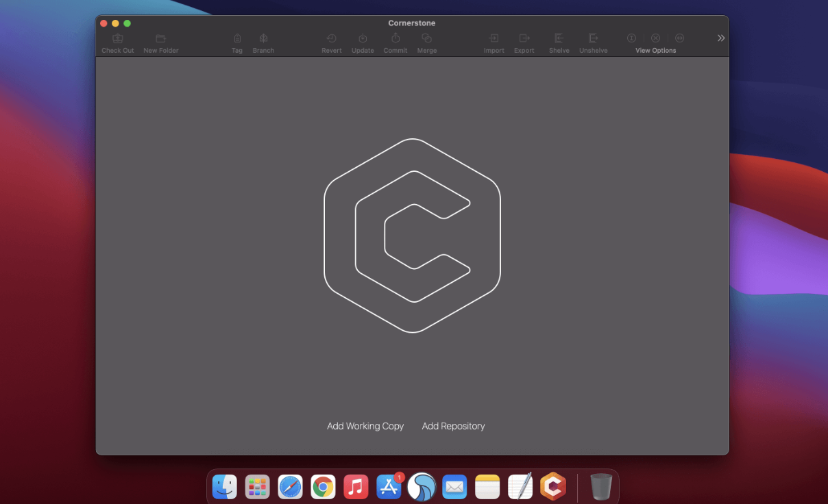Click the Update toolbar icon
Image resolution: width=828 pixels, height=504 pixels.
pos(363,39)
